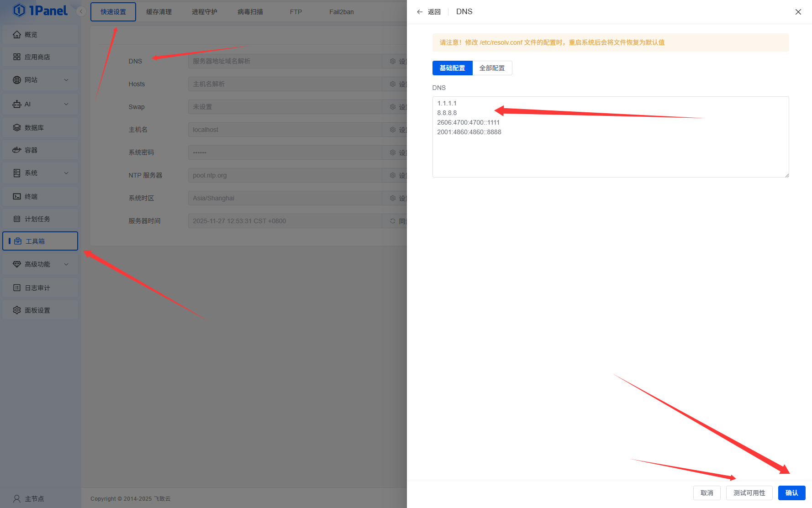Open the 终端 terminal icon

17,197
